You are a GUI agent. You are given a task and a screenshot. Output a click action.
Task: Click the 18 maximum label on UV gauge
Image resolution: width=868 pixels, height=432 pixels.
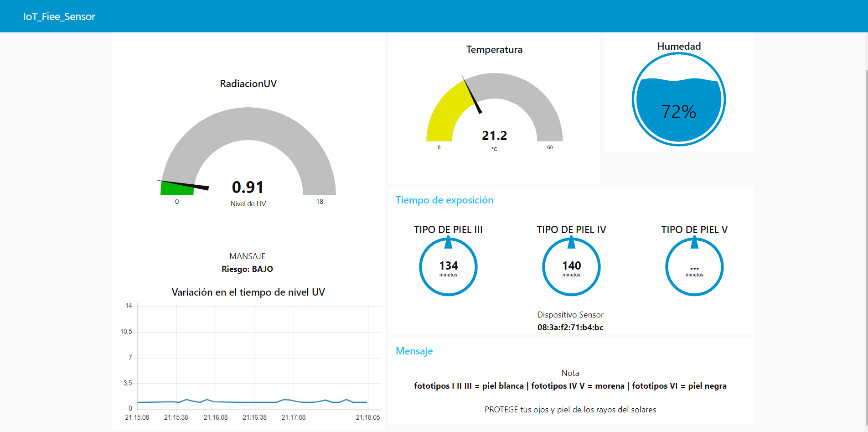coord(320,202)
